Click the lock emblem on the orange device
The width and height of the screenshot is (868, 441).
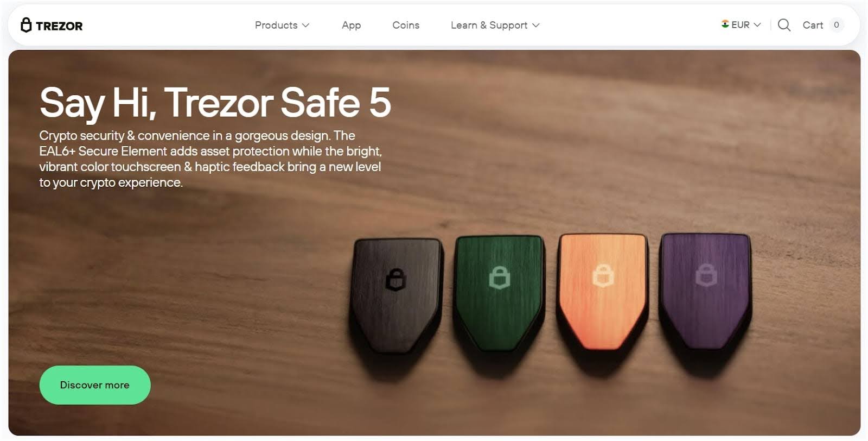click(603, 276)
